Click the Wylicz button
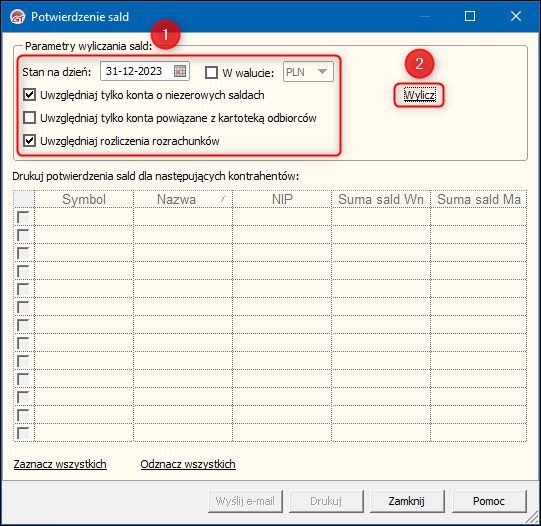Image resolution: width=541 pixels, height=526 pixels. point(419,95)
